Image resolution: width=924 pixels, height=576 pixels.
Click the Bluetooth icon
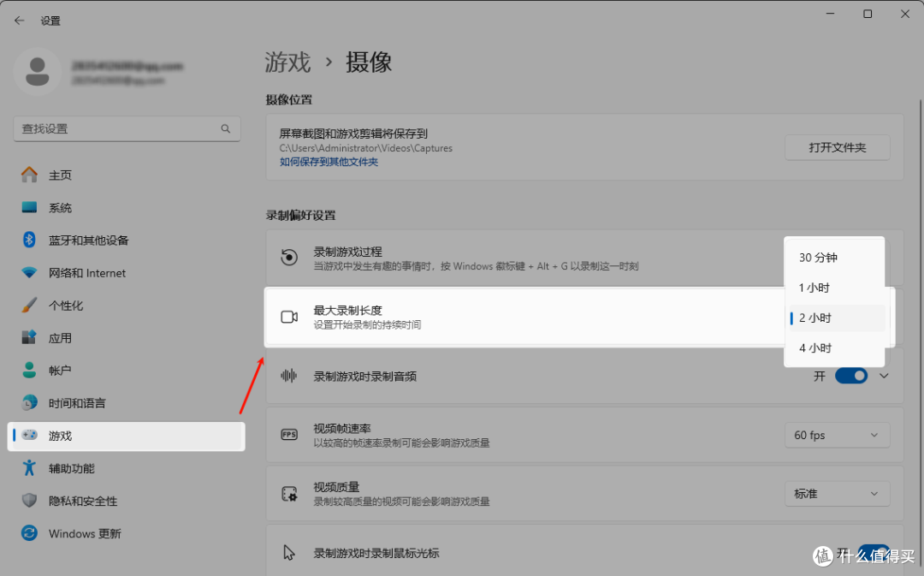click(29, 240)
